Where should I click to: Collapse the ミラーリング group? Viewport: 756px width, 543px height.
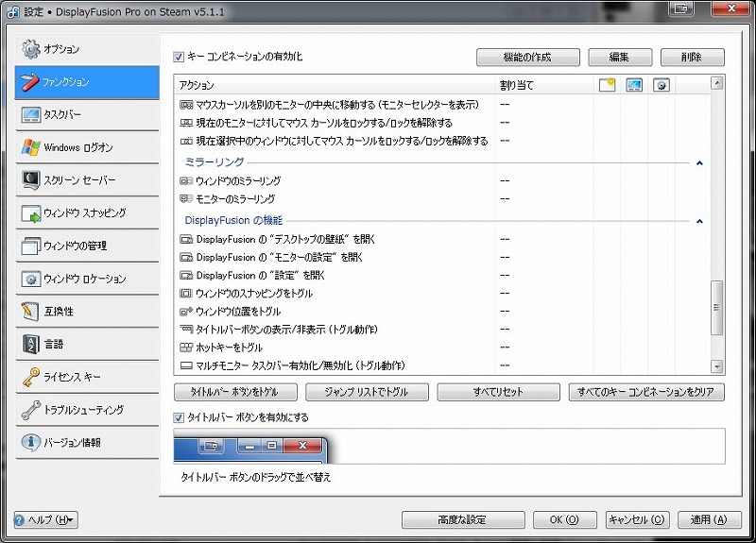pyautogui.click(x=699, y=163)
